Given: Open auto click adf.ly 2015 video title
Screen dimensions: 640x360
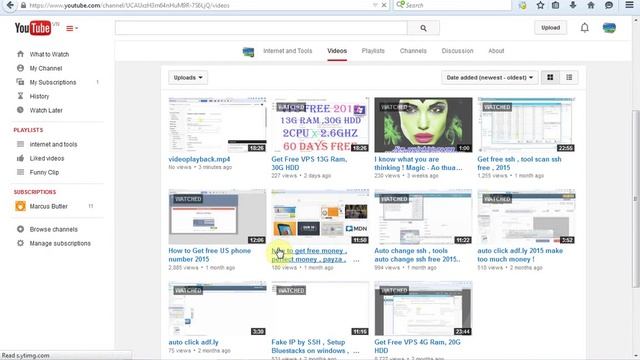Looking at the screenshot, I should 520,255.
